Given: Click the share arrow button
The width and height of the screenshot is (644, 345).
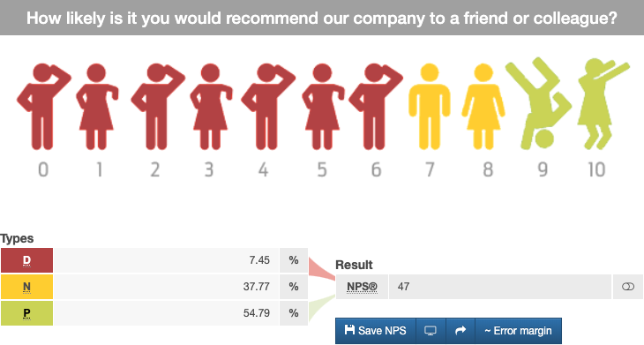Looking at the screenshot, I should (x=461, y=331).
